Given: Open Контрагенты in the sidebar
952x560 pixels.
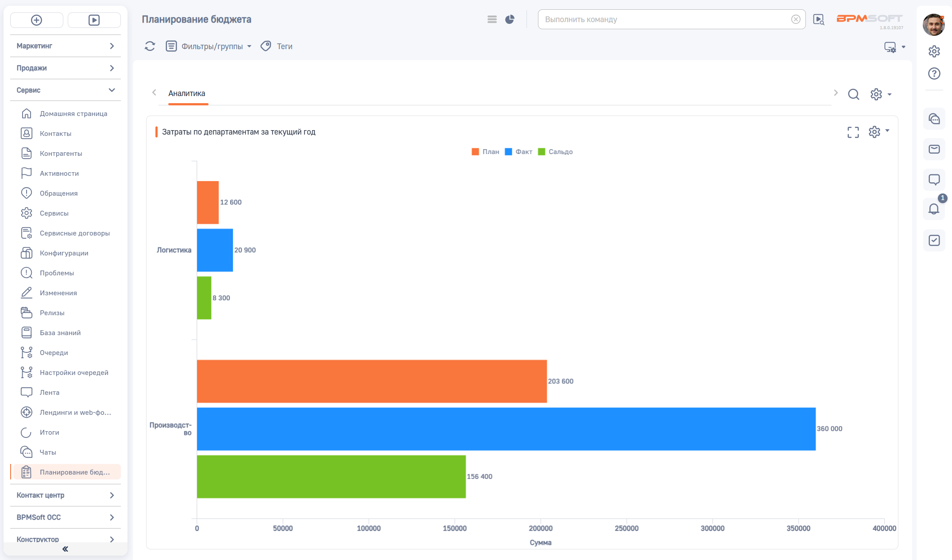Looking at the screenshot, I should [61, 154].
